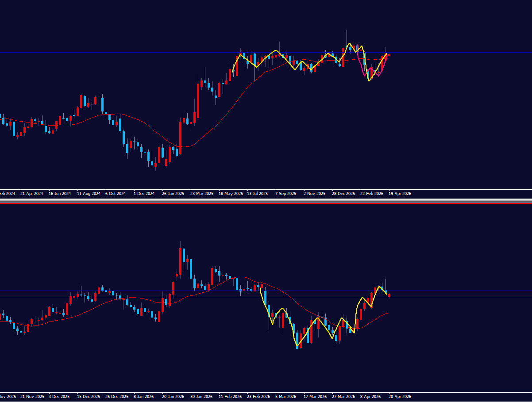Click the '20 Jan 2026' lower axis label

[173, 397]
